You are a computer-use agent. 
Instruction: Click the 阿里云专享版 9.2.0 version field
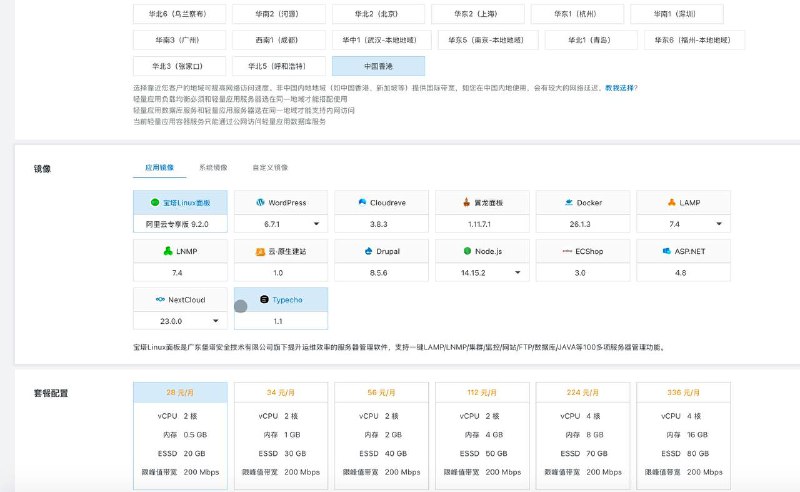click(180, 224)
